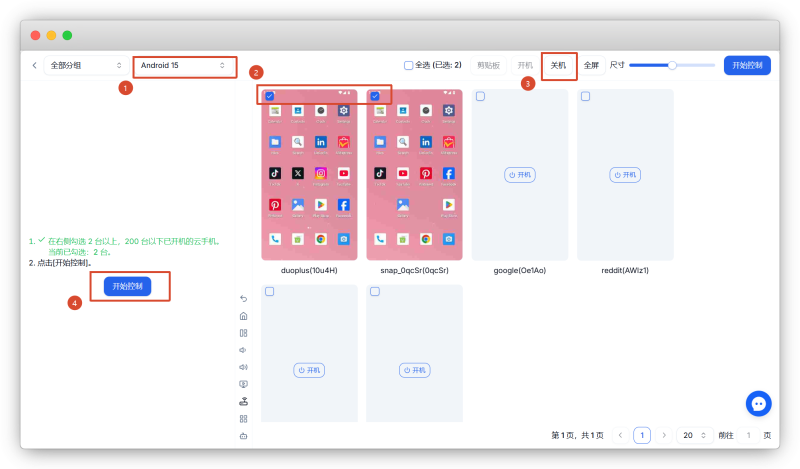This screenshot has height=469, width=800.
Task: Open Settings gear on the duoplus phone
Action: 343,111
